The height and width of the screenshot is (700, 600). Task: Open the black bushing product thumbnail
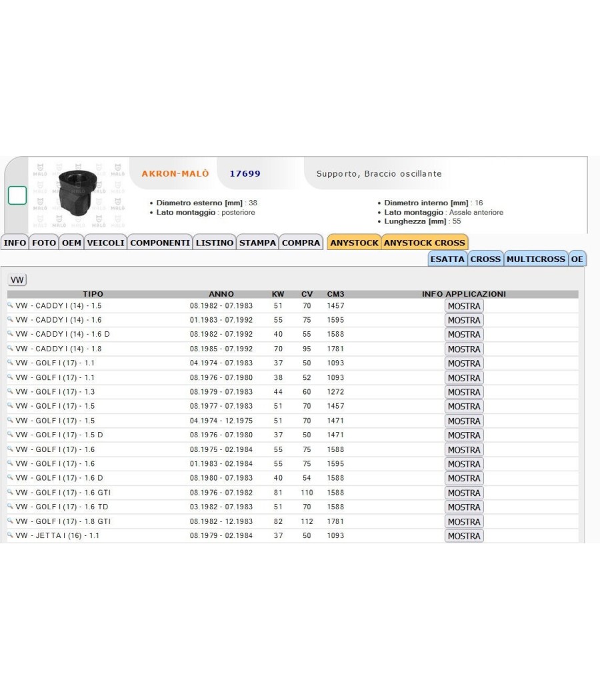click(78, 193)
